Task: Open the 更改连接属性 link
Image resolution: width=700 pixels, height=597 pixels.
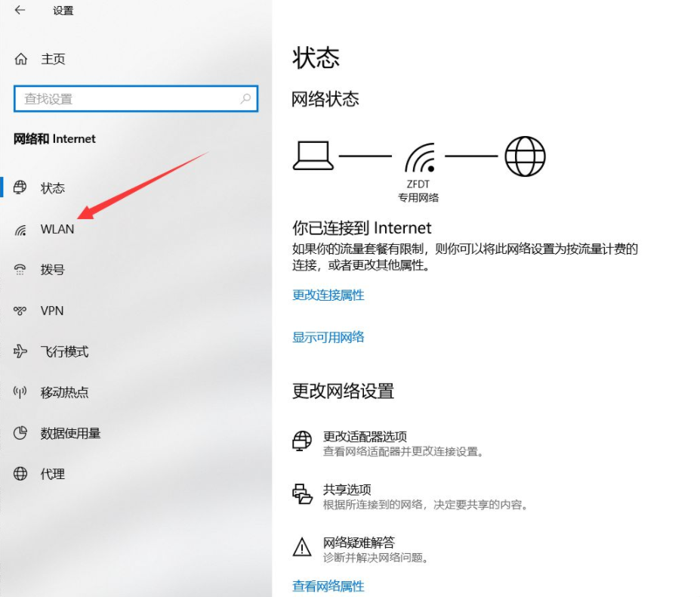Action: [x=328, y=295]
